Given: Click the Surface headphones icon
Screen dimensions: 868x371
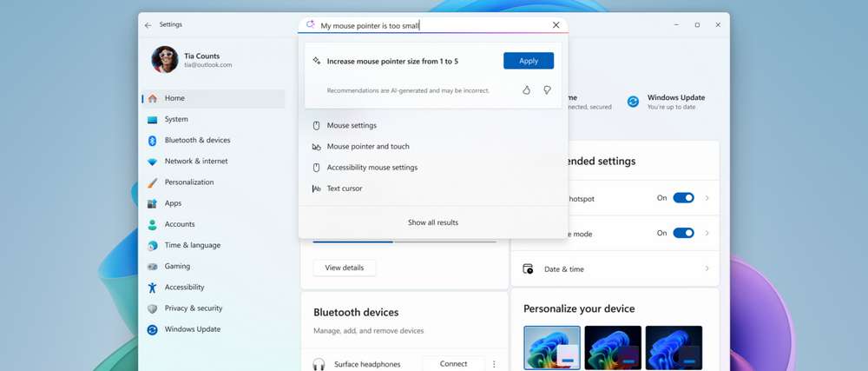Looking at the screenshot, I should (x=319, y=364).
